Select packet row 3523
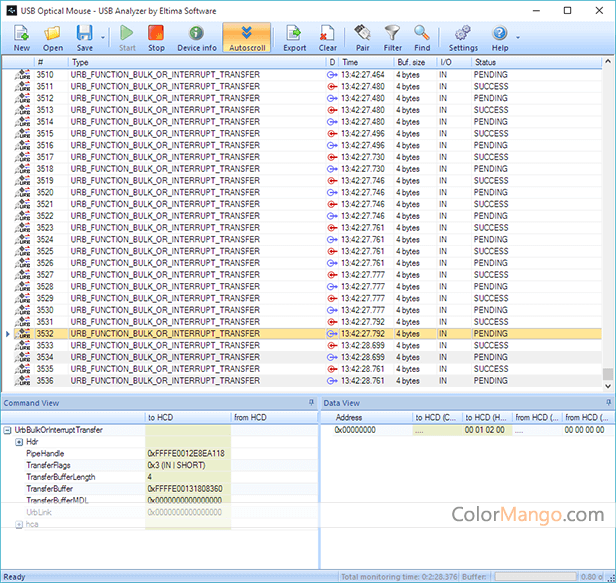616x583 pixels. [x=308, y=228]
